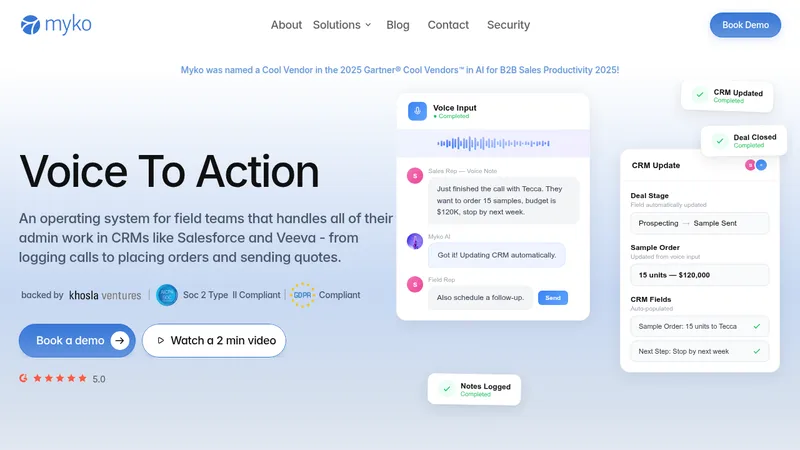Click the Book a demo hero button
Screen dimensions: 800x450
point(77,340)
